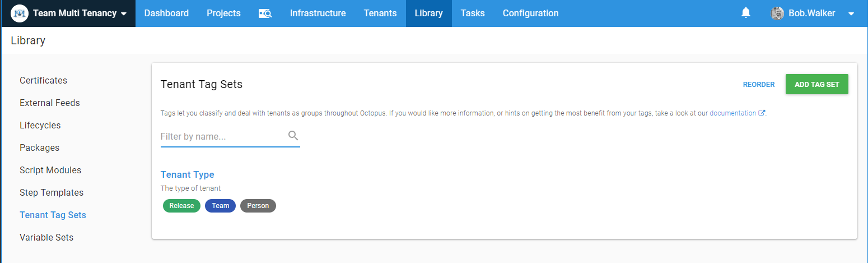Click the Reorder link
The image size is (868, 263).
click(x=758, y=85)
